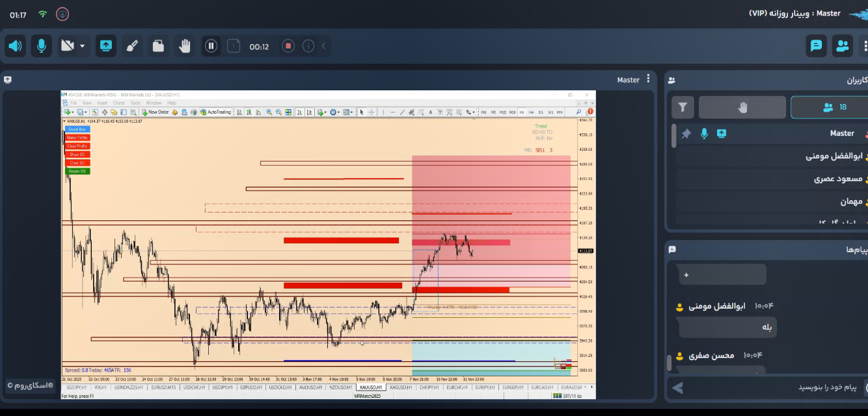Viewport: 868px width, 416px height.
Task: Stop the recording with the red button
Action: click(288, 46)
